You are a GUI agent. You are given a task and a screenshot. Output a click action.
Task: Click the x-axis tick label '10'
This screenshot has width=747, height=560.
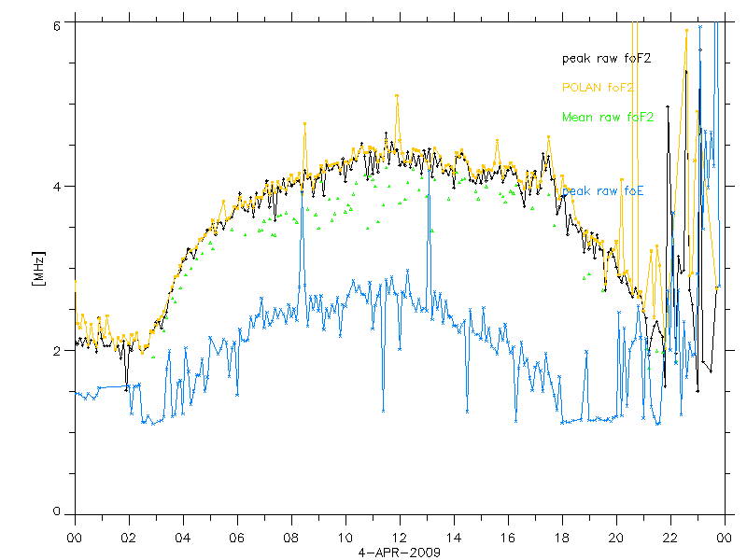(x=345, y=539)
